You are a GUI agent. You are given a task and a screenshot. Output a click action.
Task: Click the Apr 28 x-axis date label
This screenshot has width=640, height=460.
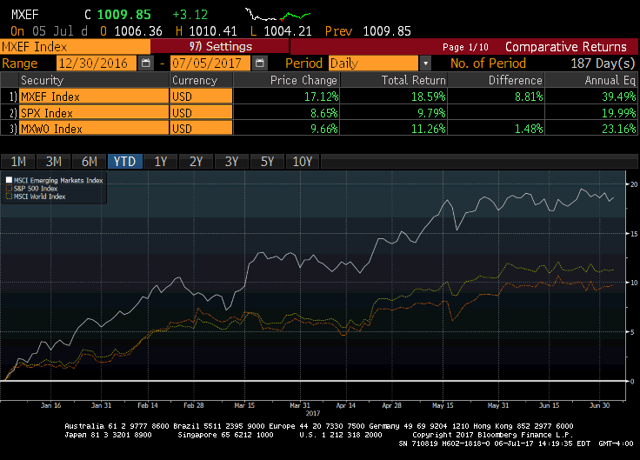click(392, 405)
